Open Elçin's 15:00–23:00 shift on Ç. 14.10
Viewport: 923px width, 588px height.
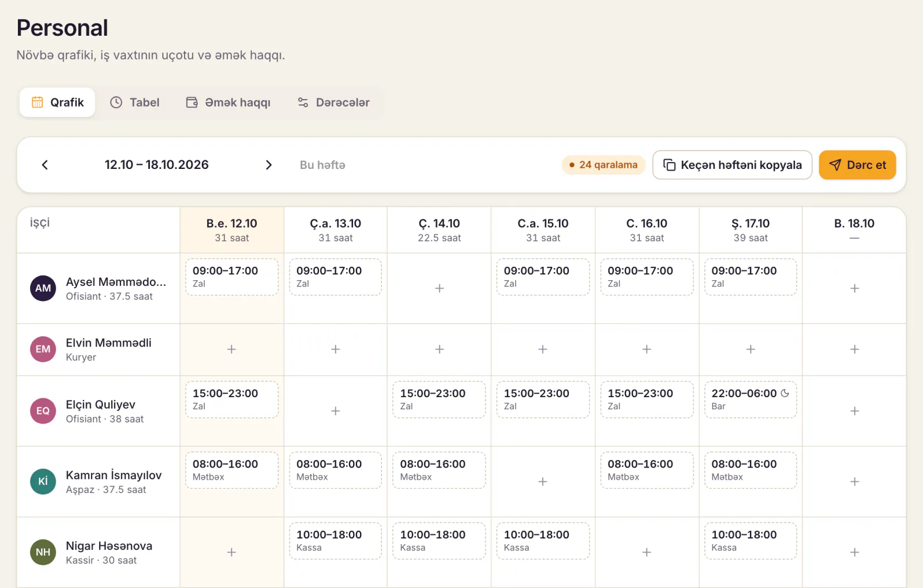[x=440, y=399]
